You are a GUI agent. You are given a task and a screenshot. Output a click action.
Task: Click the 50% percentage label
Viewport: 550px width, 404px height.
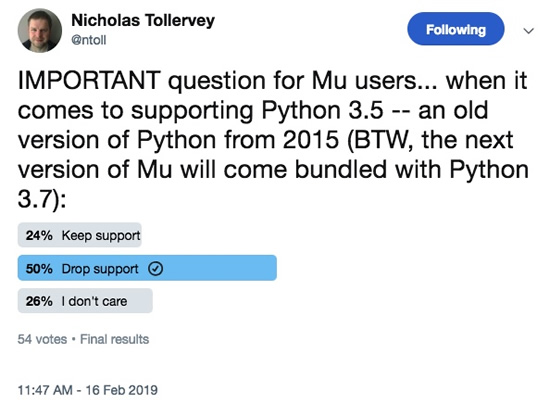coord(39,269)
